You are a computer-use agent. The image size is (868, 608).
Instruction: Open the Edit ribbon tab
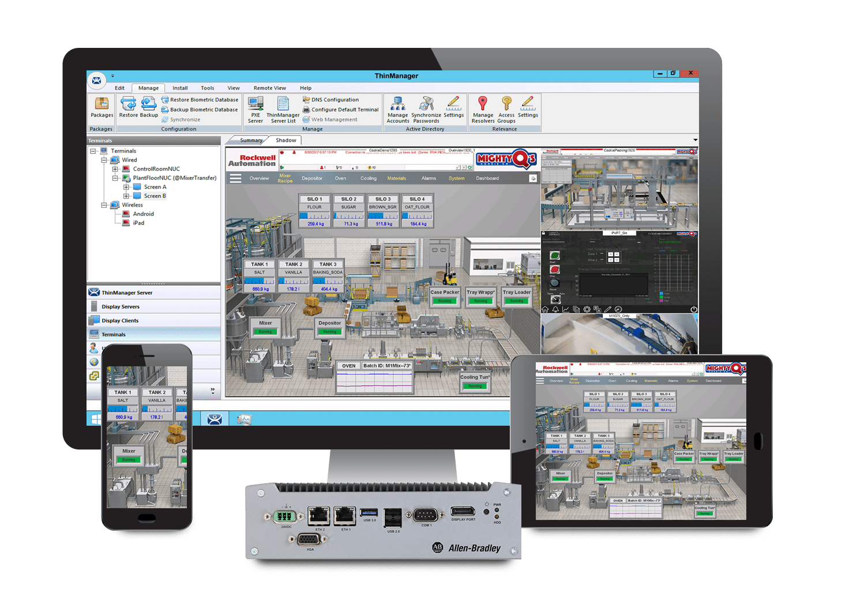pyautogui.click(x=119, y=88)
